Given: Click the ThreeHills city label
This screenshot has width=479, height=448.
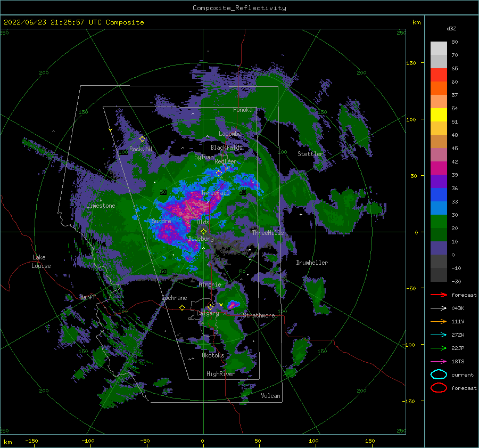Looking at the screenshot, I should click(x=268, y=233).
